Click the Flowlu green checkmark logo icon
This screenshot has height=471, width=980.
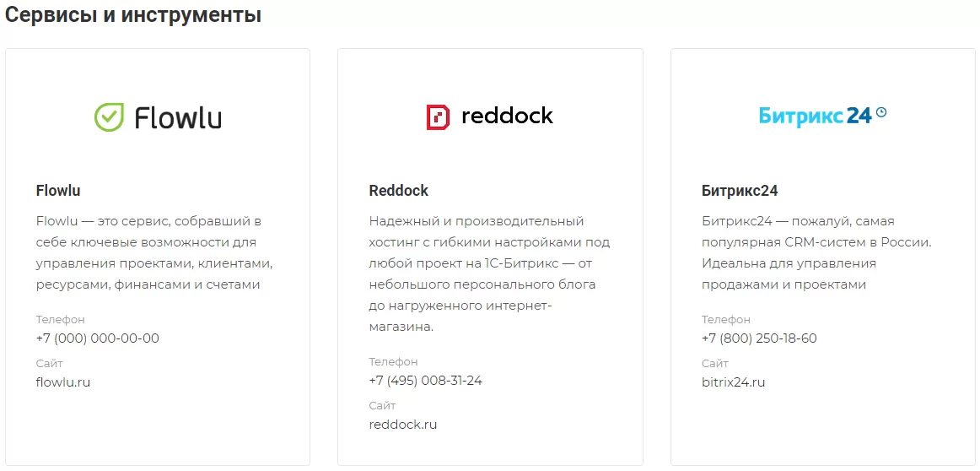(110, 117)
